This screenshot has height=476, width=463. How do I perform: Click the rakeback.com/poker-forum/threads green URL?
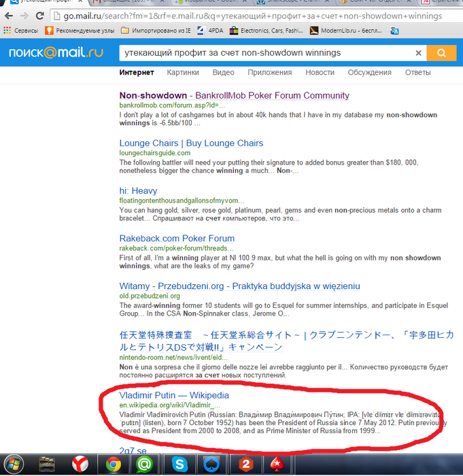click(x=176, y=248)
